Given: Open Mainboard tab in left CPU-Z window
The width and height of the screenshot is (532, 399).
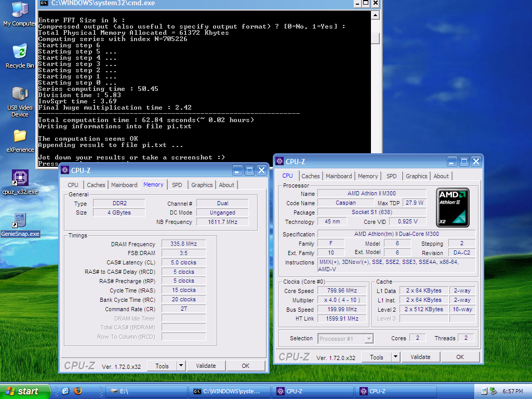Looking at the screenshot, I should pyautogui.click(x=124, y=185).
